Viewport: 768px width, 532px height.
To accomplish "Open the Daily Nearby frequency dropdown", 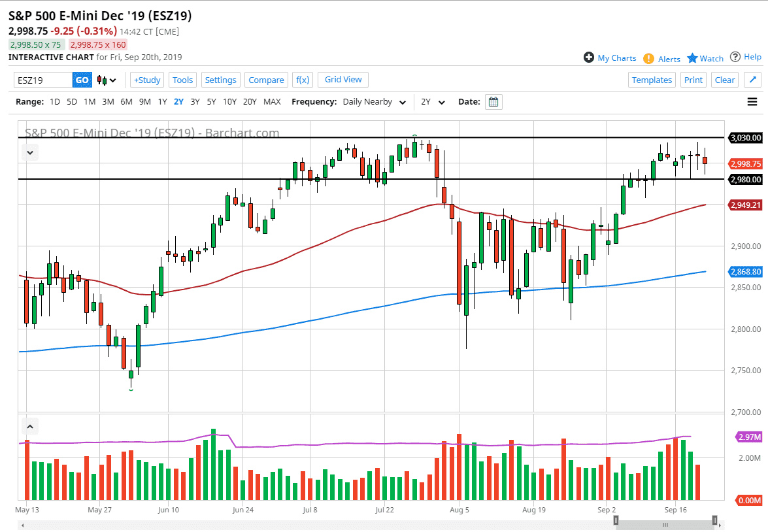I will click(374, 102).
